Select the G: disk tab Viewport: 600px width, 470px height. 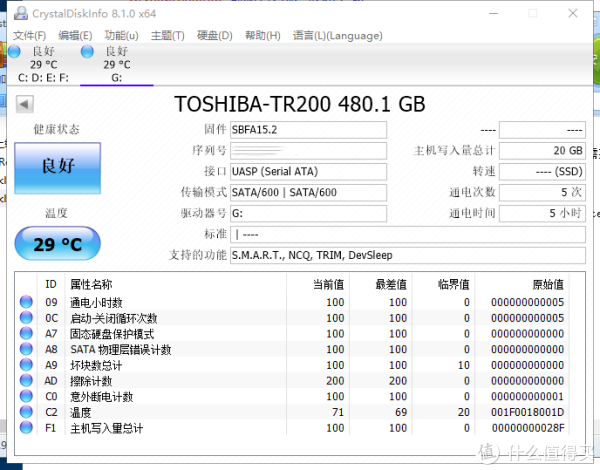coord(117,64)
